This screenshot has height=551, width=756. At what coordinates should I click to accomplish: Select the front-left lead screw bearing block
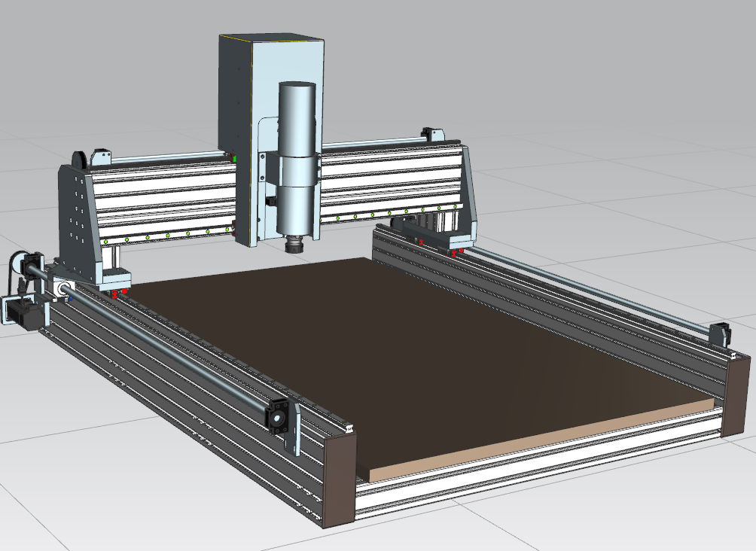click(x=277, y=416)
